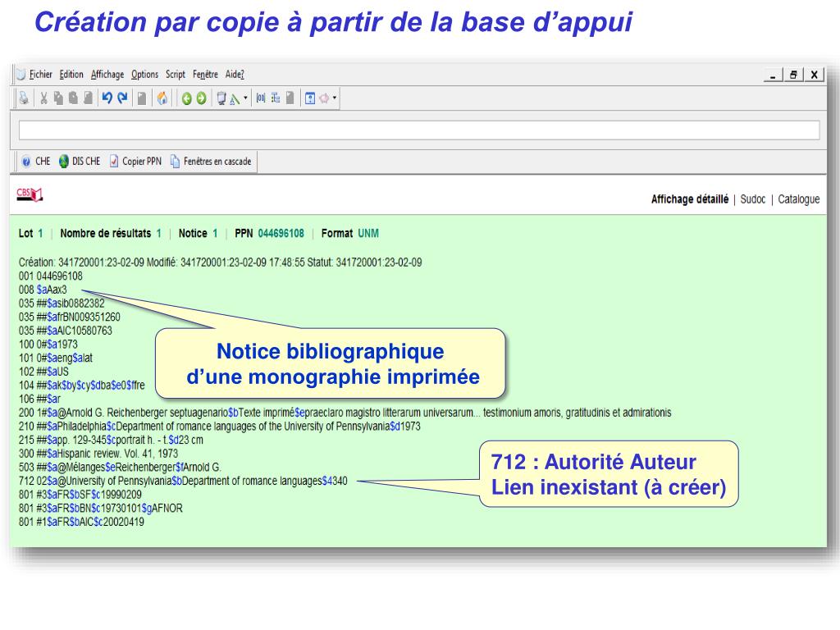Click the pink back-arrow icon

pyautogui.click(x=324, y=98)
